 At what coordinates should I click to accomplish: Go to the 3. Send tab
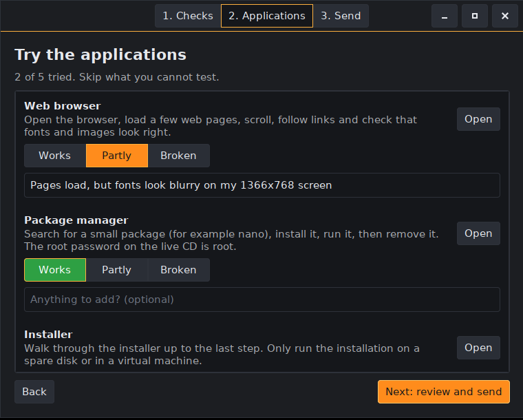point(341,16)
